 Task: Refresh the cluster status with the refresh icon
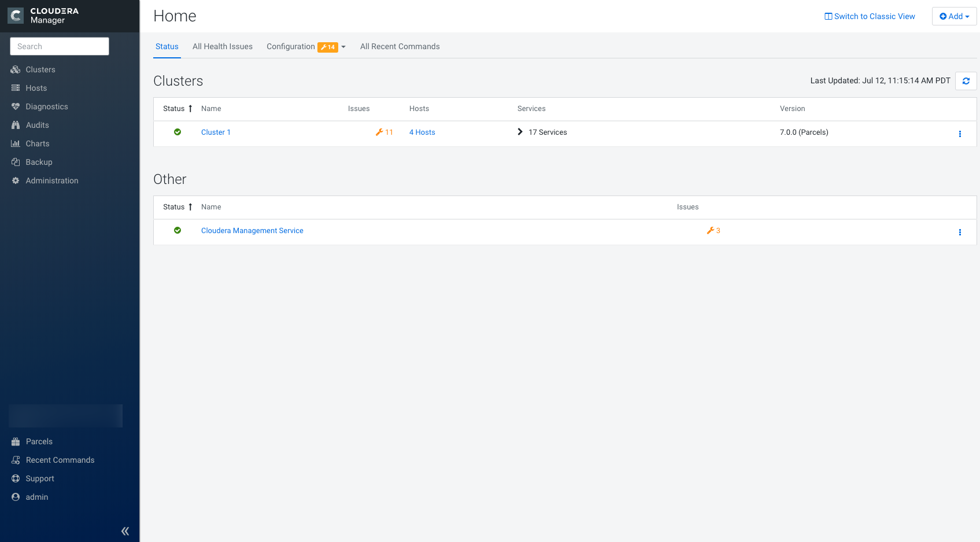click(966, 81)
